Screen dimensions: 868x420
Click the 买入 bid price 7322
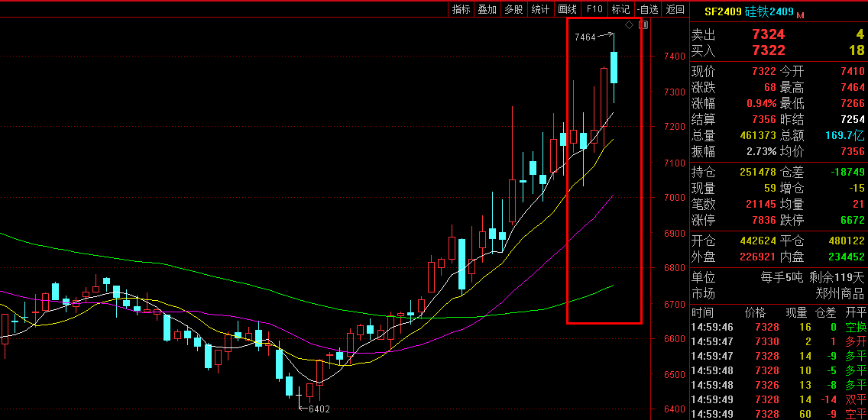[768, 50]
